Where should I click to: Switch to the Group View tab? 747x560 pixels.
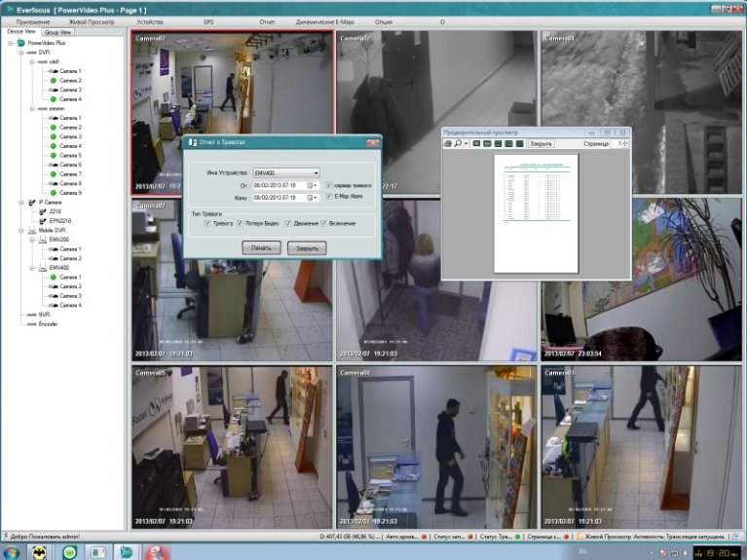[57, 32]
